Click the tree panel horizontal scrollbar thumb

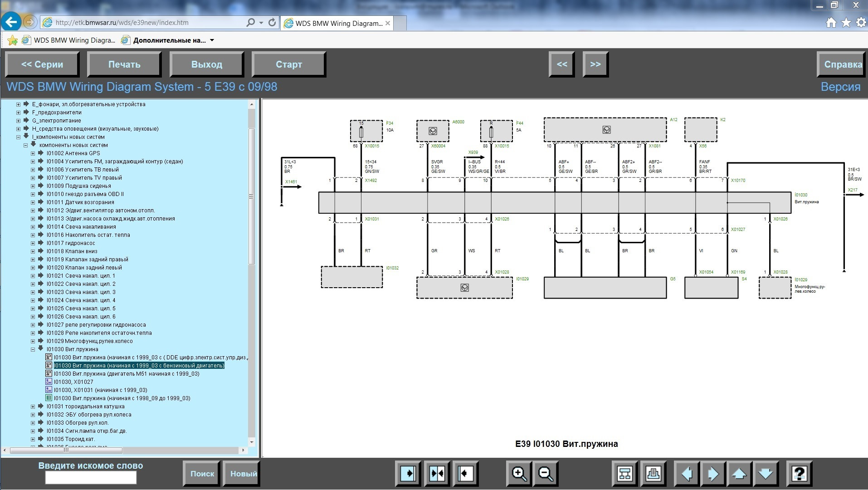click(66, 450)
